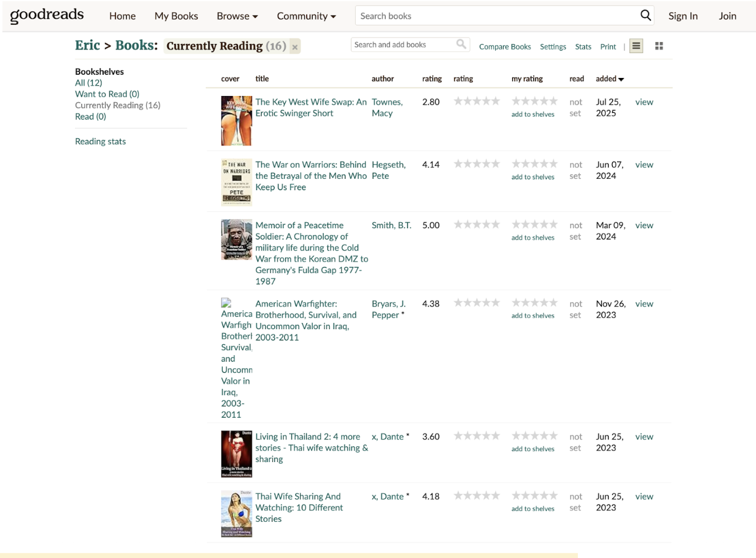Sort by the added column arrow

[x=621, y=79]
